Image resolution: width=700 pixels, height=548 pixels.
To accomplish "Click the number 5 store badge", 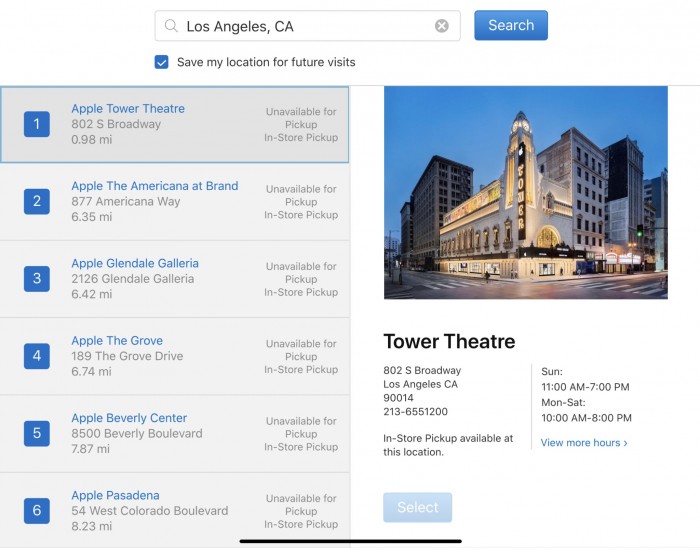I will (37, 433).
